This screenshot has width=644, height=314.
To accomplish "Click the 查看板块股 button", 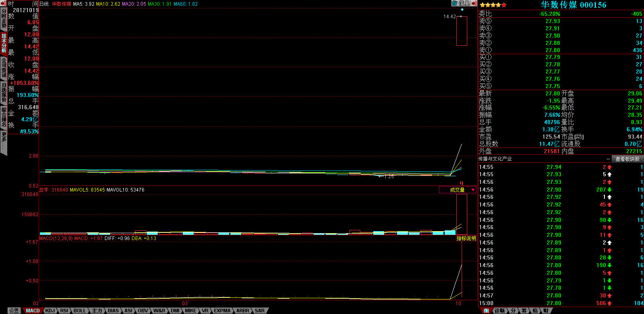I will [627, 159].
